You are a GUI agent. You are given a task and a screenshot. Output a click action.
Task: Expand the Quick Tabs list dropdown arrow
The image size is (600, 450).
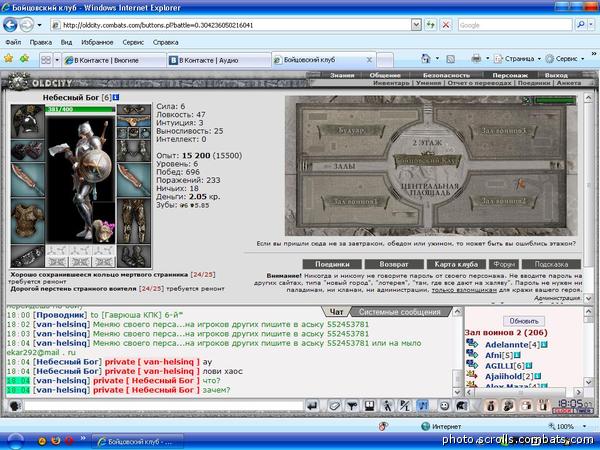pyautogui.click(x=57, y=60)
